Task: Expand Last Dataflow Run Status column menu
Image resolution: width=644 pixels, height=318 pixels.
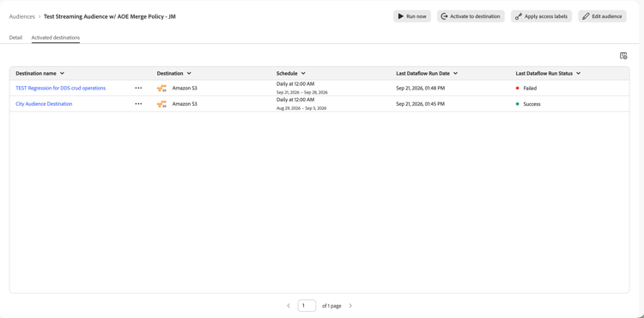Action: (x=578, y=73)
